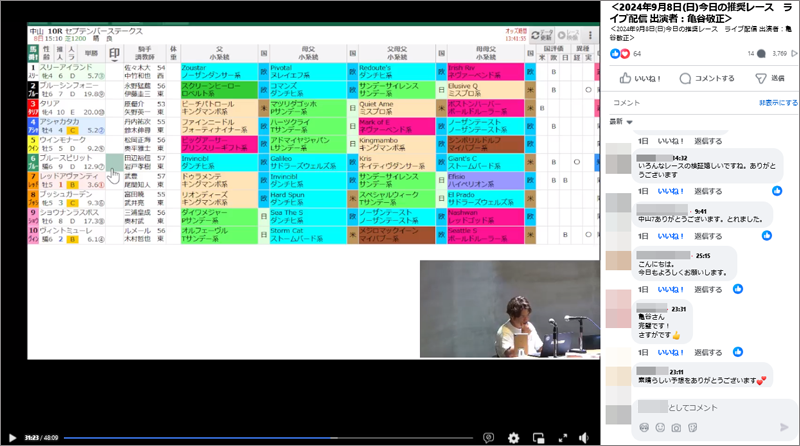Click the いいね！ thumbs-up button under title
The image size is (800, 446).
640,78
